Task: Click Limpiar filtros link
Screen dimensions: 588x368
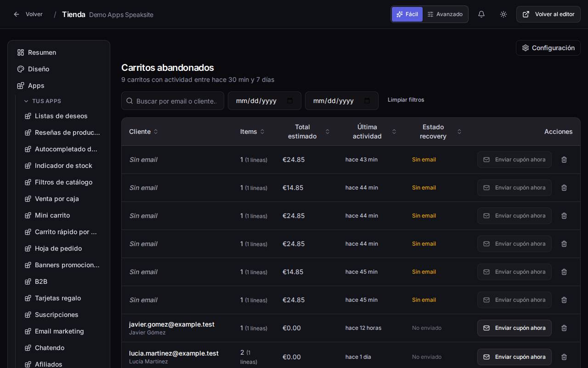Action: (x=406, y=100)
